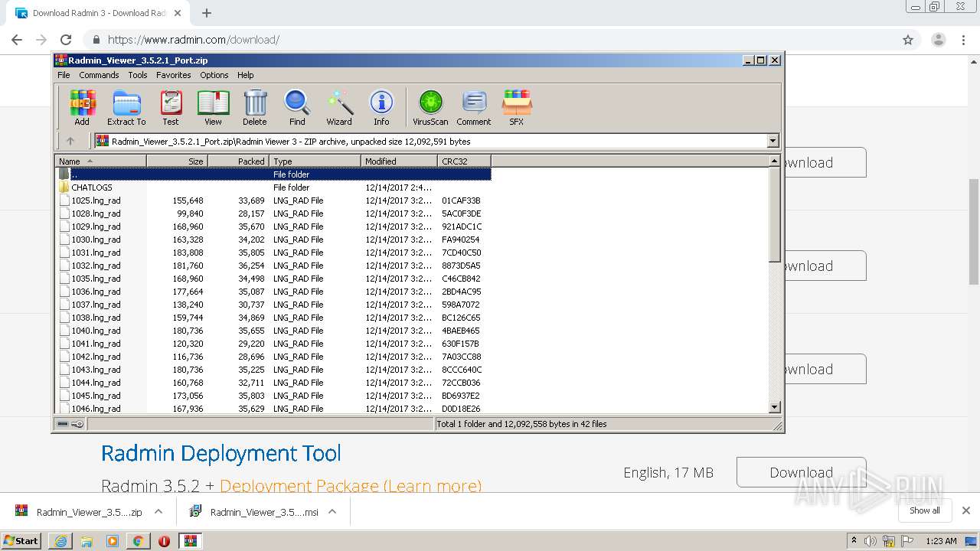Click the radmin.com address bar
Screen dimensions: 980x551
pos(490,40)
